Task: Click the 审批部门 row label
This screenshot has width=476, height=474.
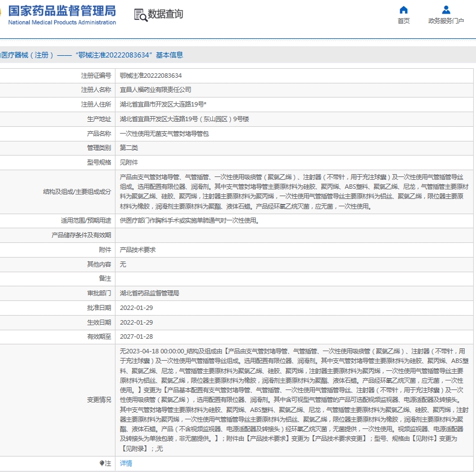Action: click(99, 293)
